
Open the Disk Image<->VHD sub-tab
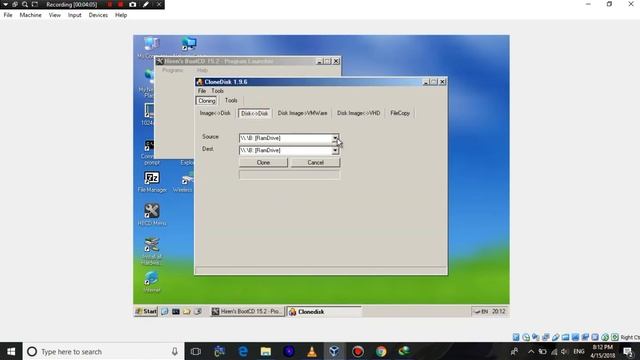tap(358, 113)
